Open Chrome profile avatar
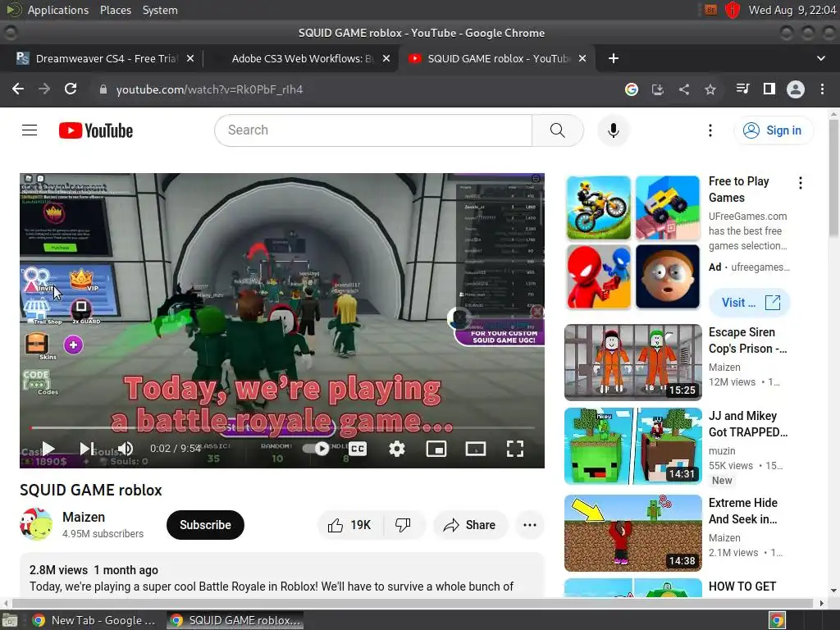 coord(796,89)
